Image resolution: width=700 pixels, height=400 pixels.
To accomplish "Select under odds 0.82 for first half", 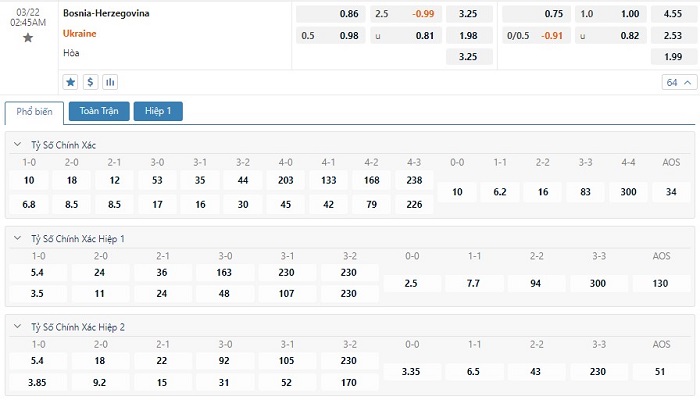I will click(629, 36).
